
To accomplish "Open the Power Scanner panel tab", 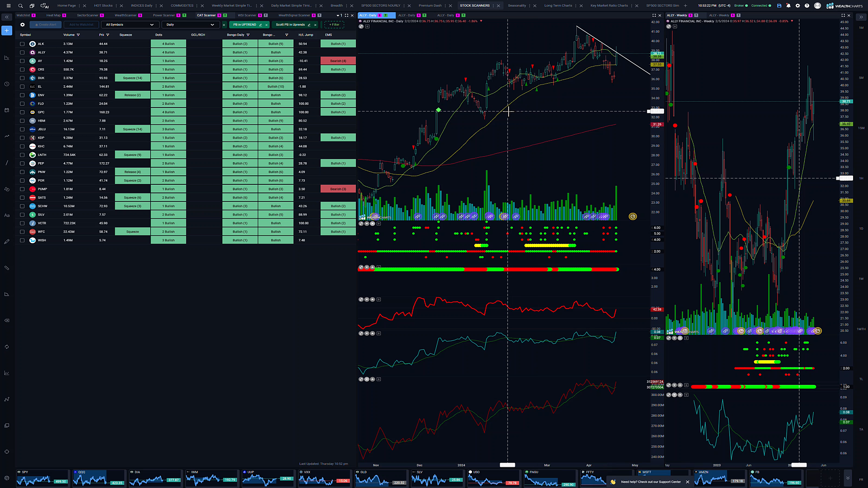I will point(164,15).
